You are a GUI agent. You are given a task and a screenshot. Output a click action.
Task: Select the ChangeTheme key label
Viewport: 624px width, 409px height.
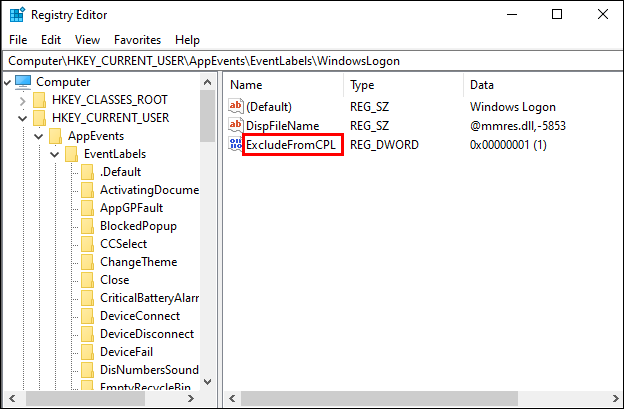138,262
